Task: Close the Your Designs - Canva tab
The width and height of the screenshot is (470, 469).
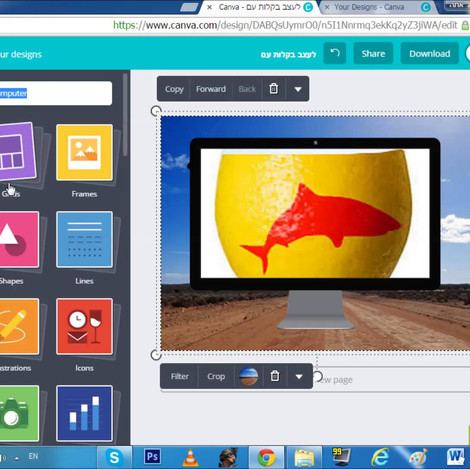Action: [327, 7]
